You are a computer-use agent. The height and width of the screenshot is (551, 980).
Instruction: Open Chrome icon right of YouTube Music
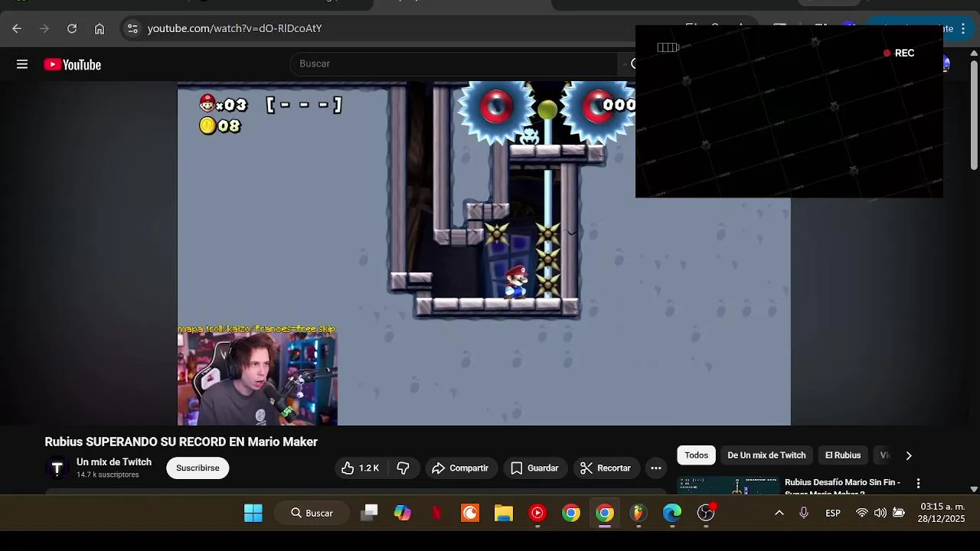pyautogui.click(x=571, y=513)
